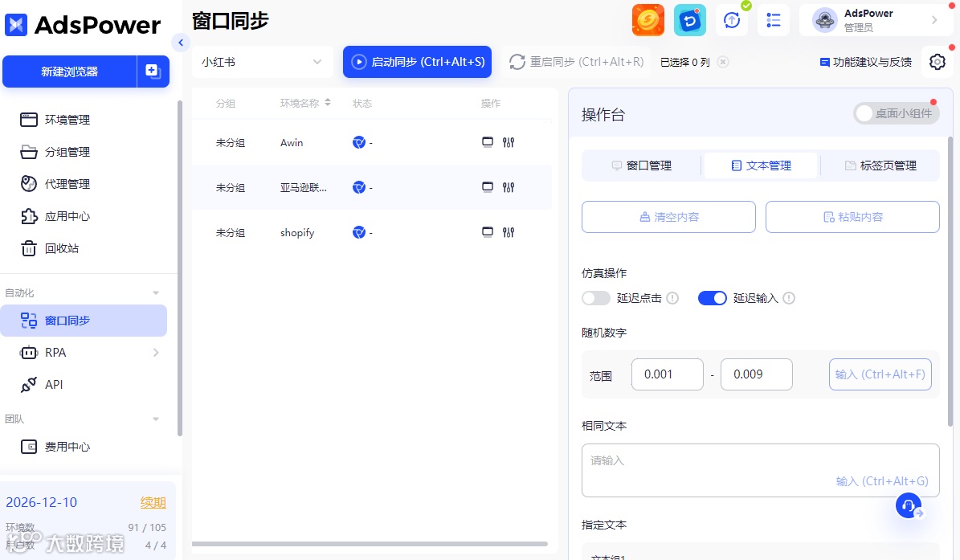The image size is (960, 560).
Task: Click the window icon in the Awin row
Action: pyautogui.click(x=488, y=142)
